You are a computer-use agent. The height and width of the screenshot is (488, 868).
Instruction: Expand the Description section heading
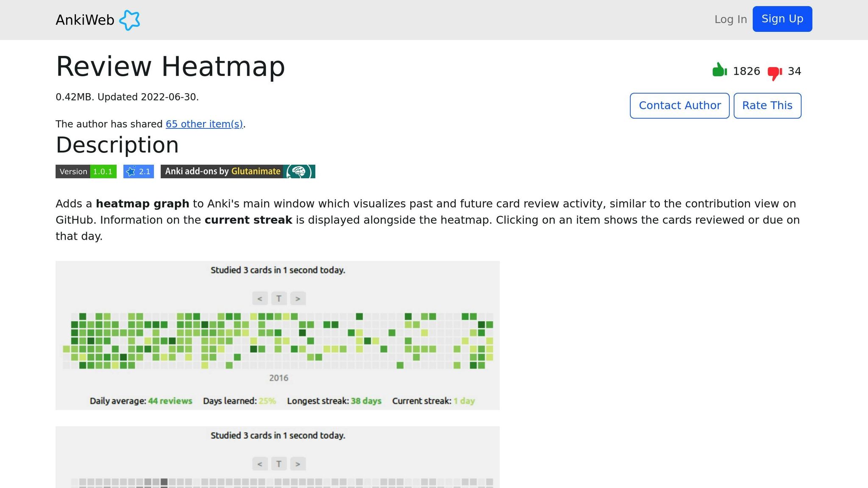117,145
